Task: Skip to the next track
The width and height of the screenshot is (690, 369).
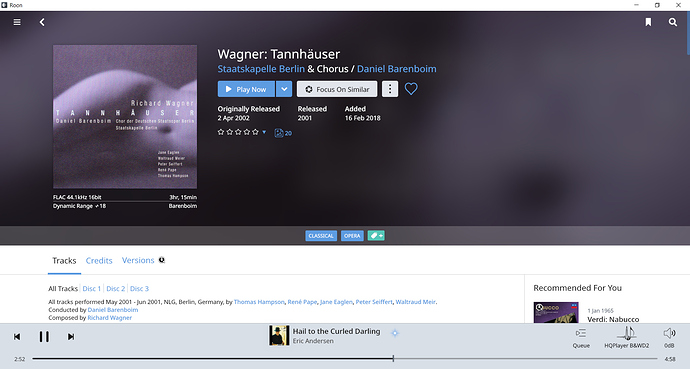Action: coord(70,336)
